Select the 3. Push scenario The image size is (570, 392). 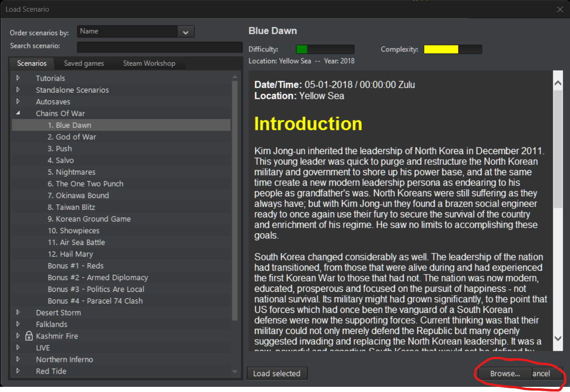[x=121, y=148]
